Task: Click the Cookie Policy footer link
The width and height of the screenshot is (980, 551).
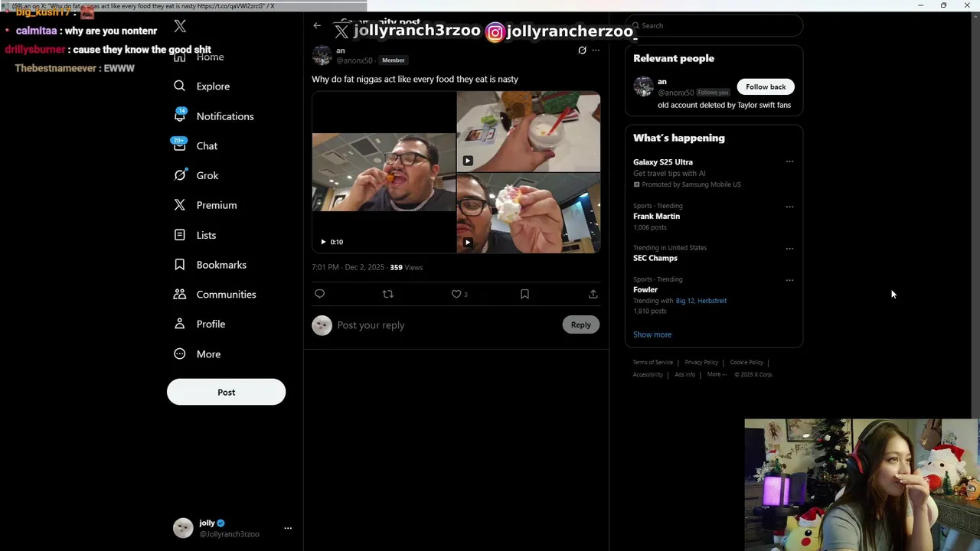Action: pos(746,363)
